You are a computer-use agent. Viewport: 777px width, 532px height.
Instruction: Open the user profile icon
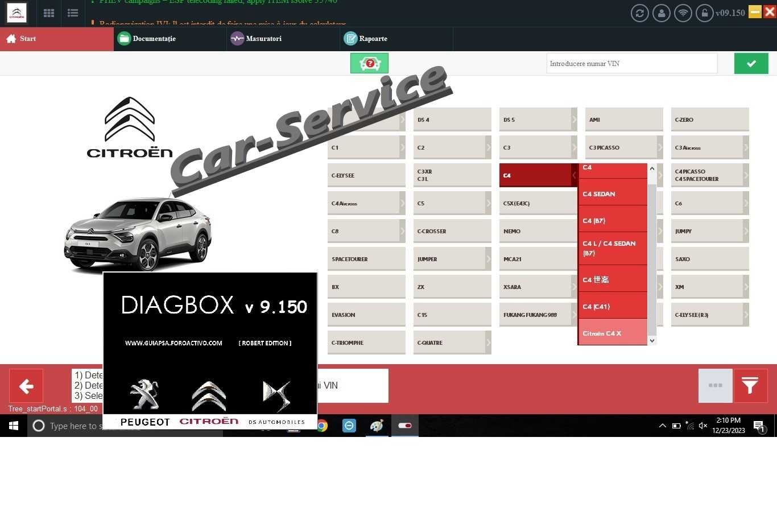[662, 13]
